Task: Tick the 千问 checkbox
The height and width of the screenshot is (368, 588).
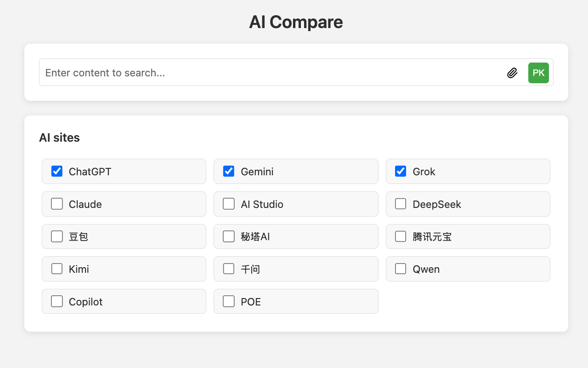Action: (229, 269)
